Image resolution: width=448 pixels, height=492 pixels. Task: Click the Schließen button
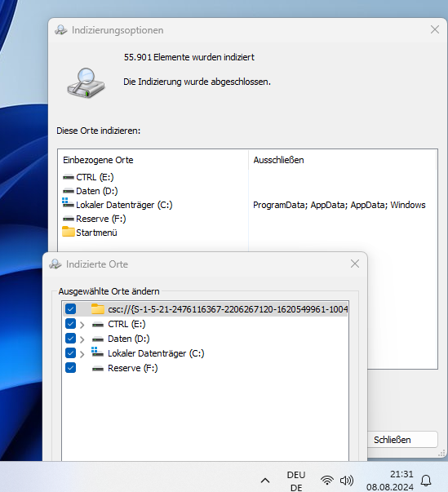[x=402, y=440]
